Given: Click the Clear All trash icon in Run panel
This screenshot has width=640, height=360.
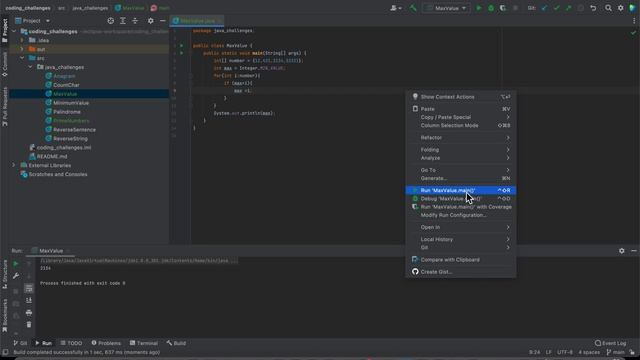Looking at the screenshot, I should [x=29, y=325].
